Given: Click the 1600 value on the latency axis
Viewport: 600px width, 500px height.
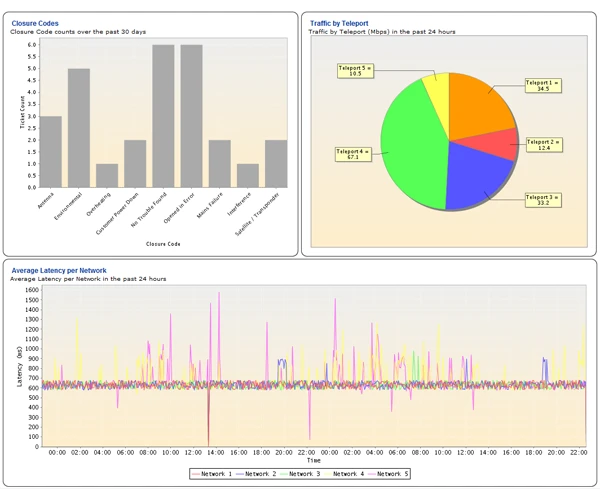Looking at the screenshot, I should [32, 290].
